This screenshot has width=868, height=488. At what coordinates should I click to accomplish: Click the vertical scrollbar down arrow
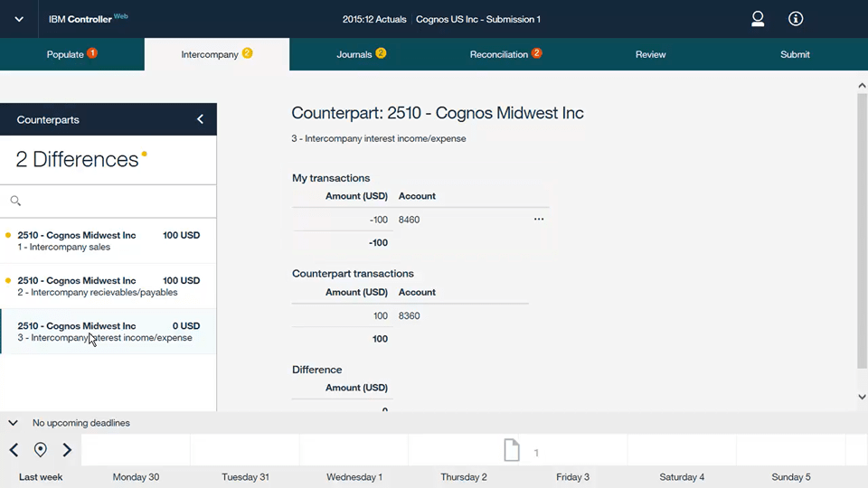(x=862, y=397)
